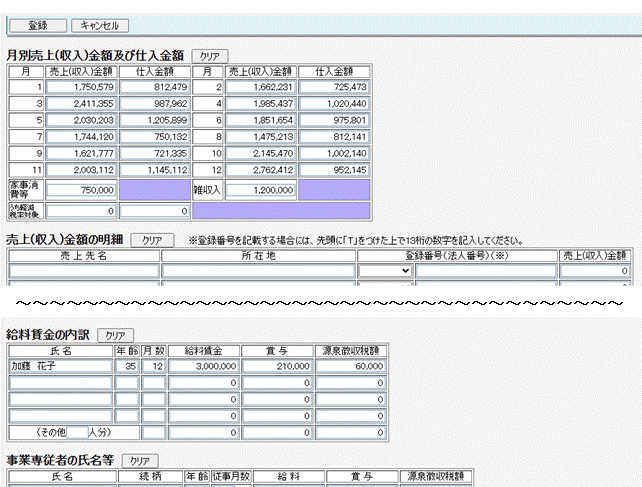Select month 2 sales field 1,662,231
The height and width of the screenshot is (487, 642).
261,87
